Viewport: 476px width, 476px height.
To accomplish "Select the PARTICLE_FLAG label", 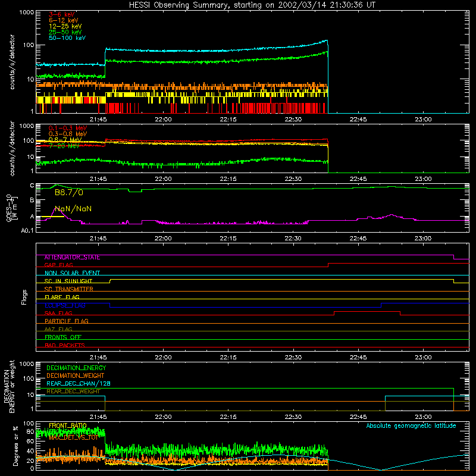I will point(67,321).
